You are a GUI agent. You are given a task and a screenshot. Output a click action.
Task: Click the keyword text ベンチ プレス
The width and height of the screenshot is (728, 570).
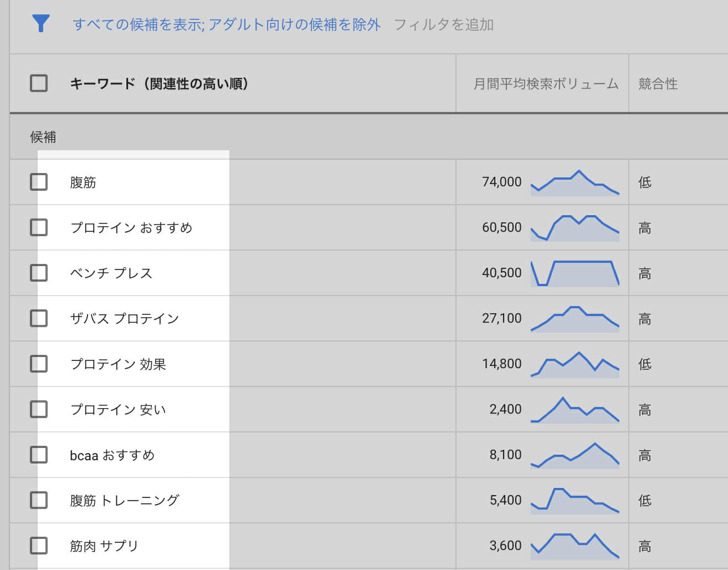pos(111,273)
